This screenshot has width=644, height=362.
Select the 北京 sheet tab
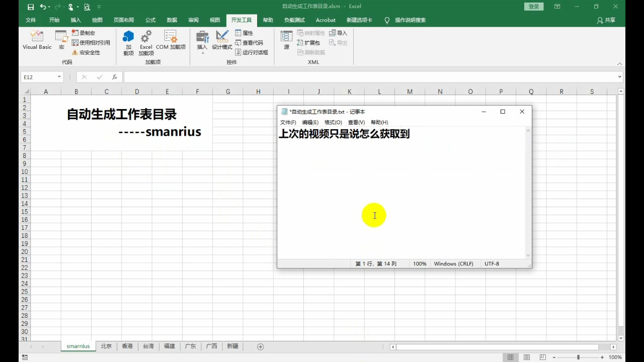pyautogui.click(x=106, y=346)
